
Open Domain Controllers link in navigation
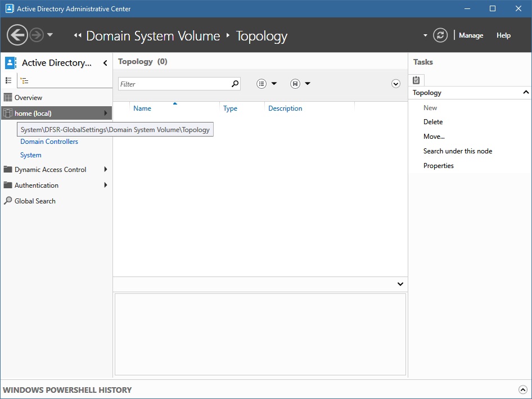(49, 142)
